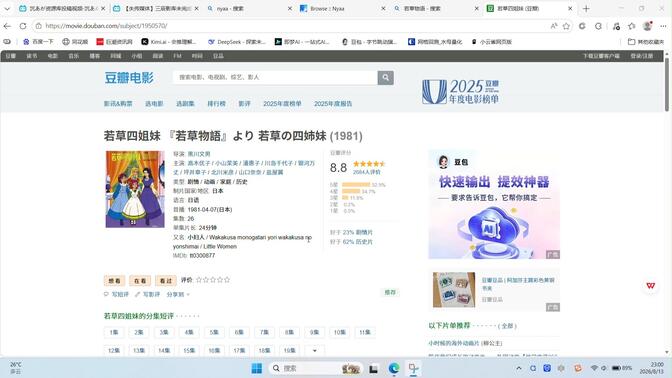Click the Douban search magnifier button
The width and height of the screenshot is (672, 378).
385,78
